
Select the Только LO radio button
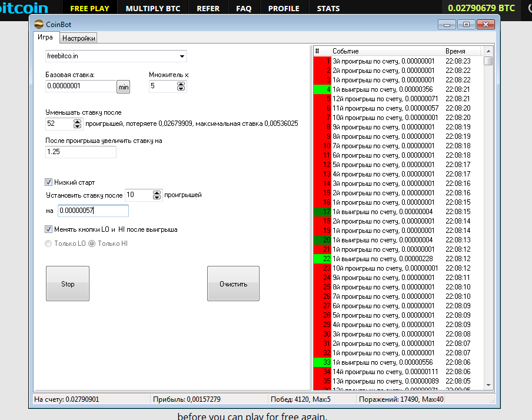tap(48, 244)
